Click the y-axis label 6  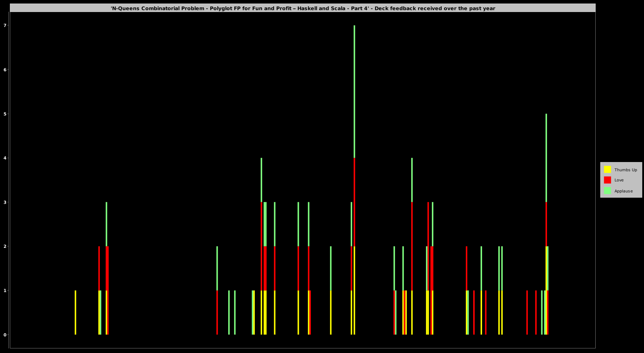5,70
